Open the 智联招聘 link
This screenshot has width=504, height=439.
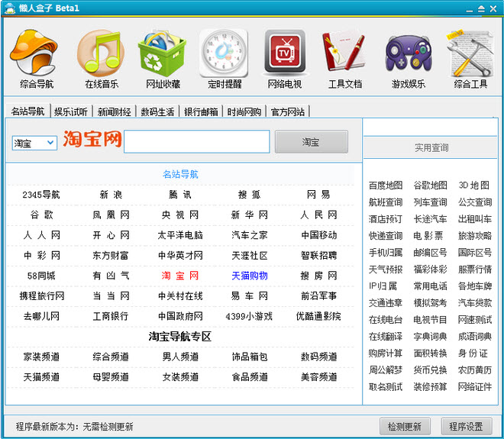319,255
